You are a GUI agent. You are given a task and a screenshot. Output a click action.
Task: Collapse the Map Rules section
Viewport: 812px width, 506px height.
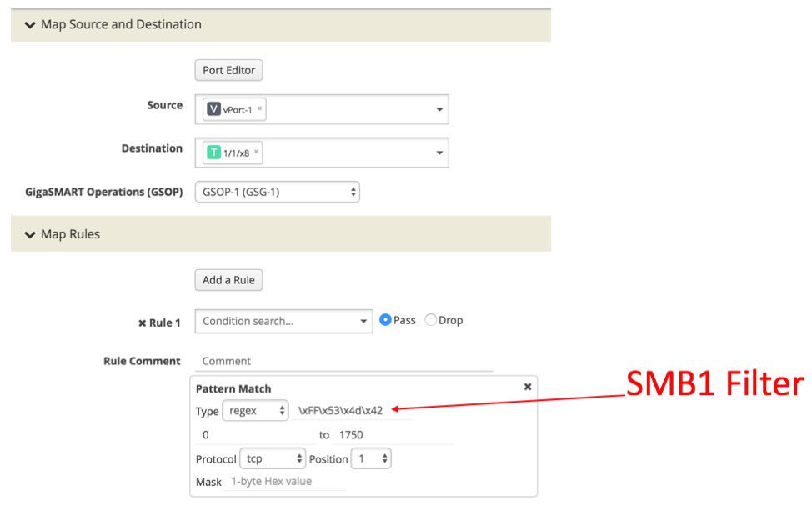coord(30,234)
